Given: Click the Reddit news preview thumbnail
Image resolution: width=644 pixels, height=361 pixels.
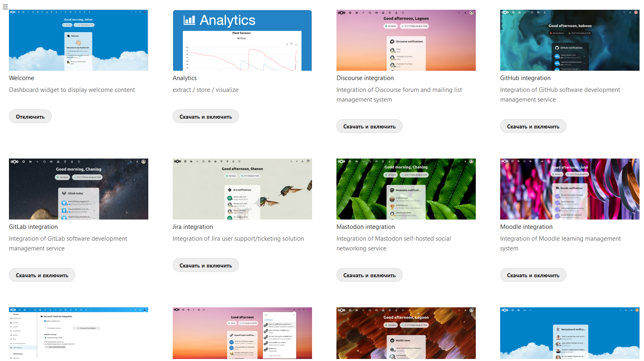Looking at the screenshot, I should pos(406,333).
